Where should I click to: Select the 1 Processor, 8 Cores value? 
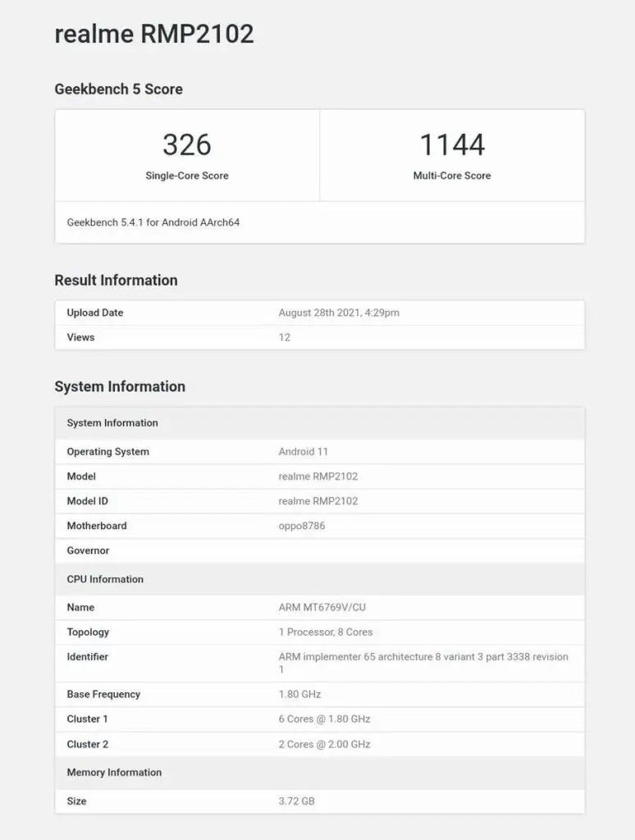(325, 632)
